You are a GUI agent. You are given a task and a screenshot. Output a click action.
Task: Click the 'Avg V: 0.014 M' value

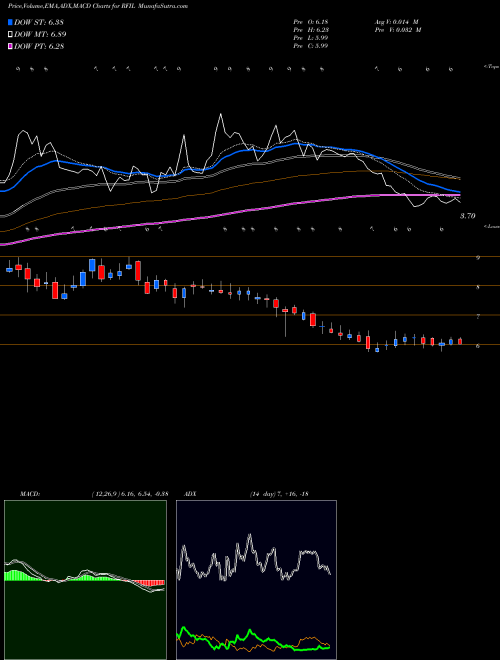pos(396,22)
